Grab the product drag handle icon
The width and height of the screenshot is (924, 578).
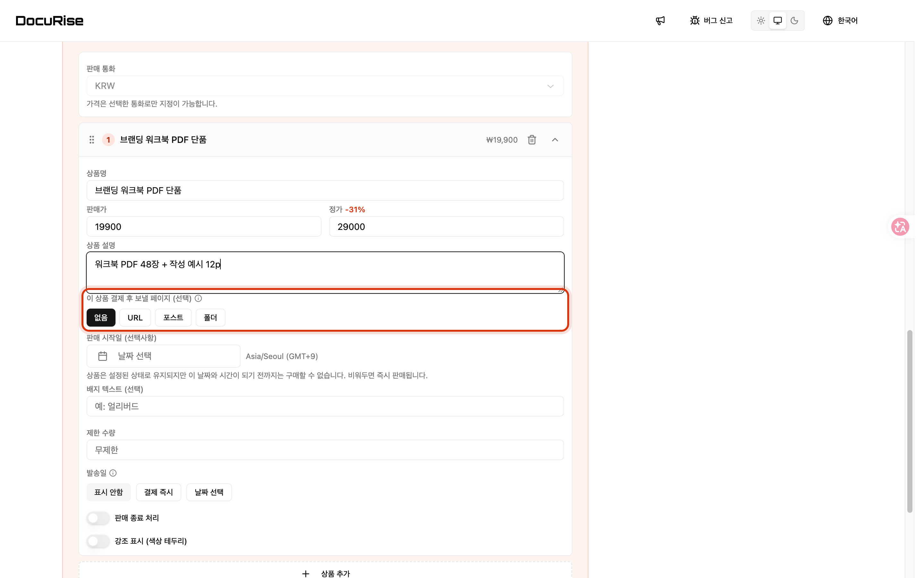(x=92, y=140)
